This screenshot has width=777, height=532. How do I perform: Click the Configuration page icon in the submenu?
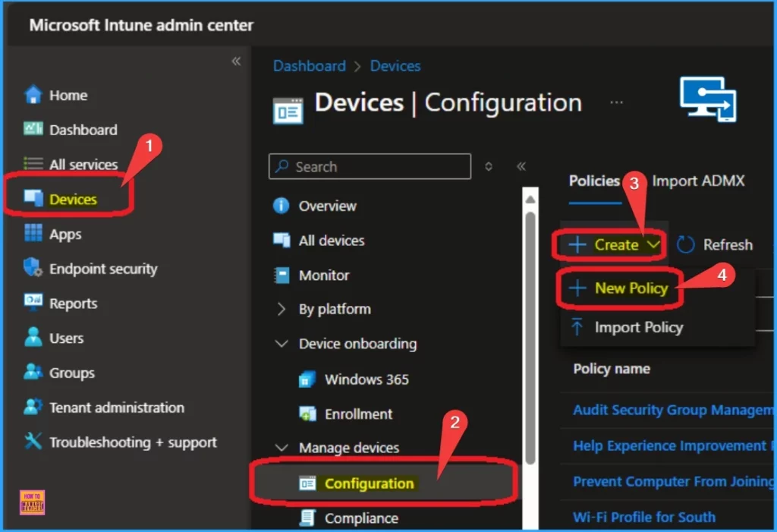tap(307, 483)
